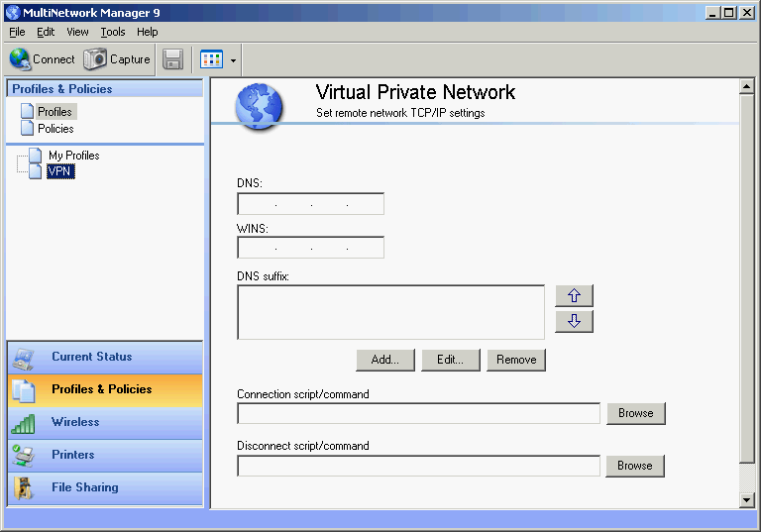Switch to Wireless panel
This screenshot has width=761, height=532.
105,422
